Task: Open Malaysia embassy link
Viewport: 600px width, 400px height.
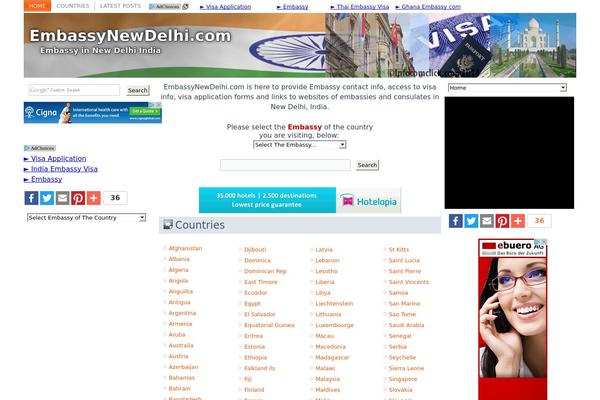Action: tap(328, 379)
